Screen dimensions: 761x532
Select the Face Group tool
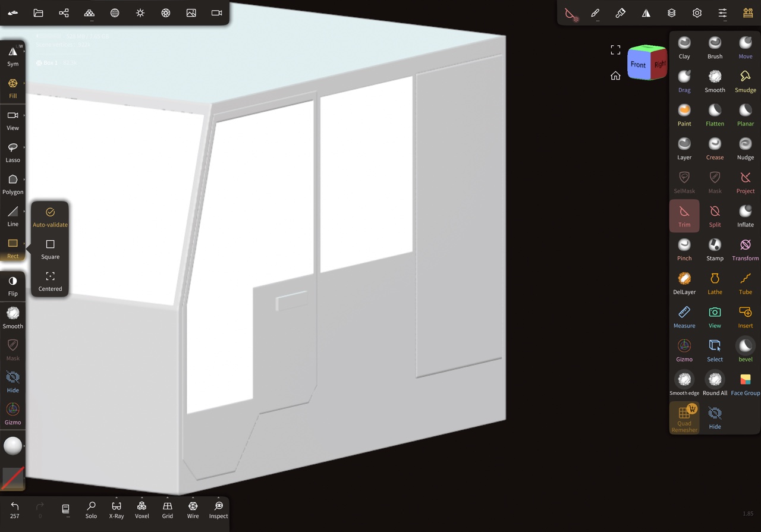pyautogui.click(x=746, y=384)
